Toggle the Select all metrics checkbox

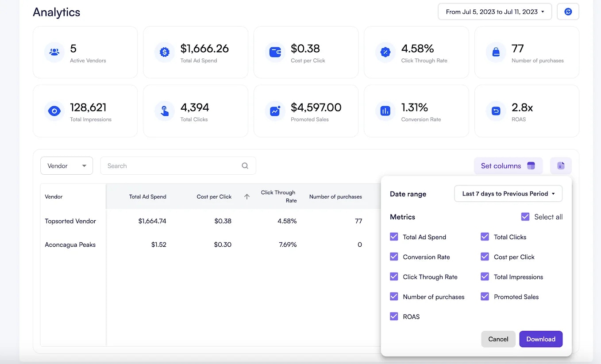[x=525, y=217]
